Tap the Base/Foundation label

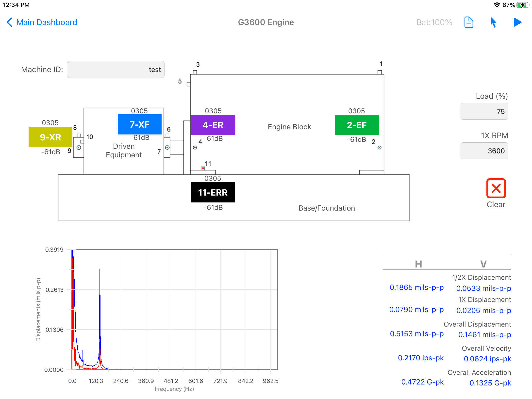(327, 208)
